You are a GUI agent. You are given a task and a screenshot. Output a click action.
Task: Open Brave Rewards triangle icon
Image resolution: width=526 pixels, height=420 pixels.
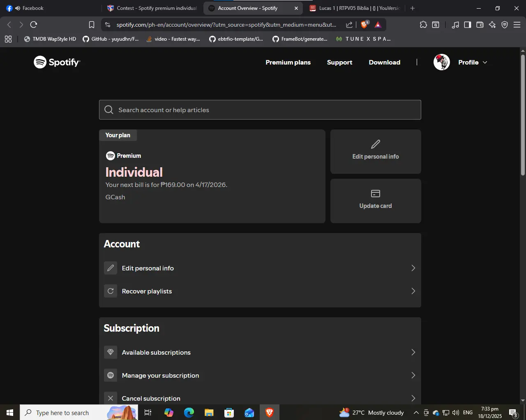378,25
